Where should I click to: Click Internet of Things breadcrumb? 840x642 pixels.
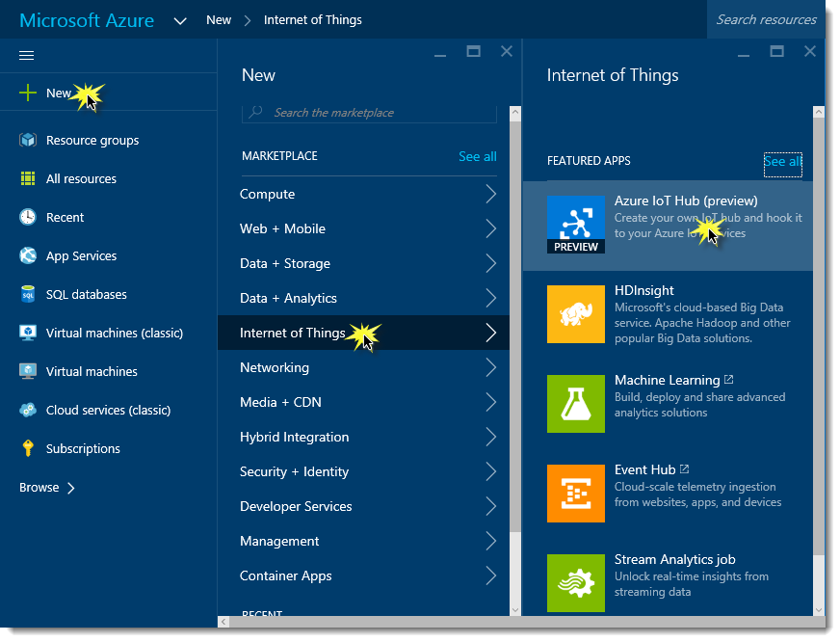click(x=313, y=20)
